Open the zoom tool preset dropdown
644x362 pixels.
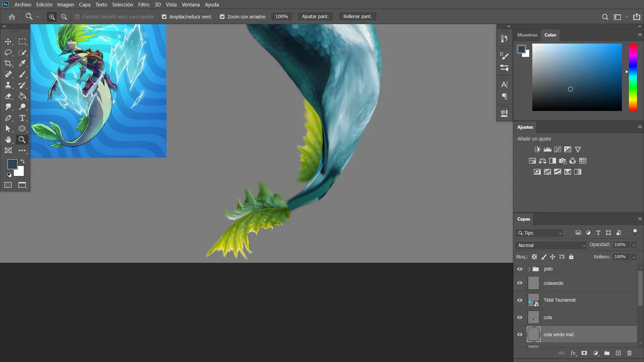point(38,17)
